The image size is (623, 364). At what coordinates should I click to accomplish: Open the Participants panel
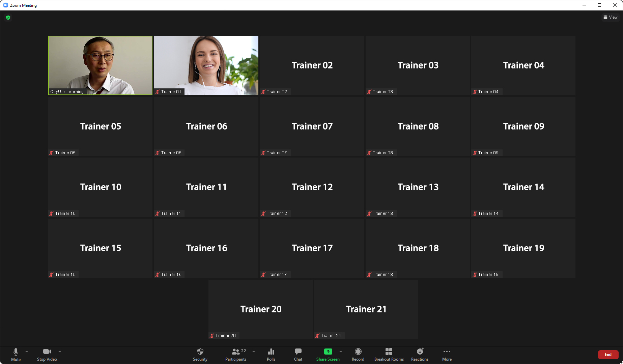click(236, 354)
